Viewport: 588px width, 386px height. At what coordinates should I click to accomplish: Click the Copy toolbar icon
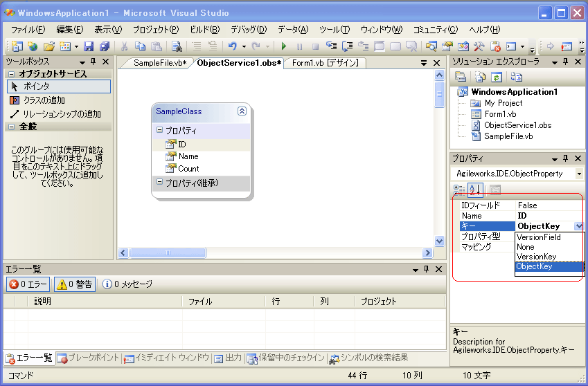tap(140, 46)
